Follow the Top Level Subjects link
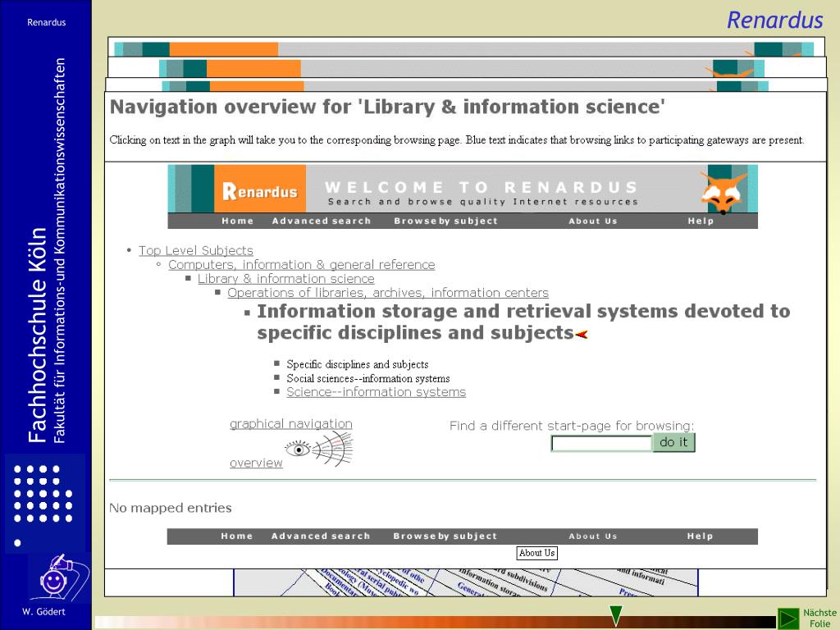The image size is (840, 630). [196, 250]
